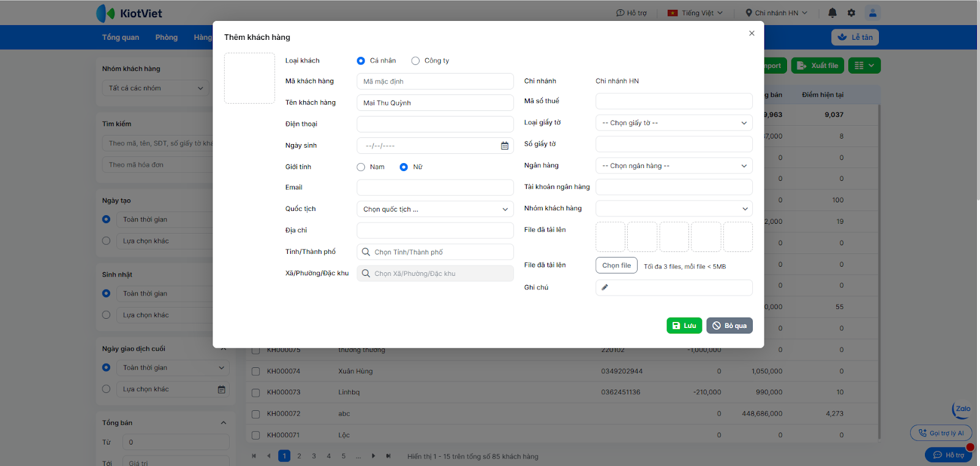Click the customer photo upload placeholder
This screenshot has height=466, width=980.
(x=249, y=78)
